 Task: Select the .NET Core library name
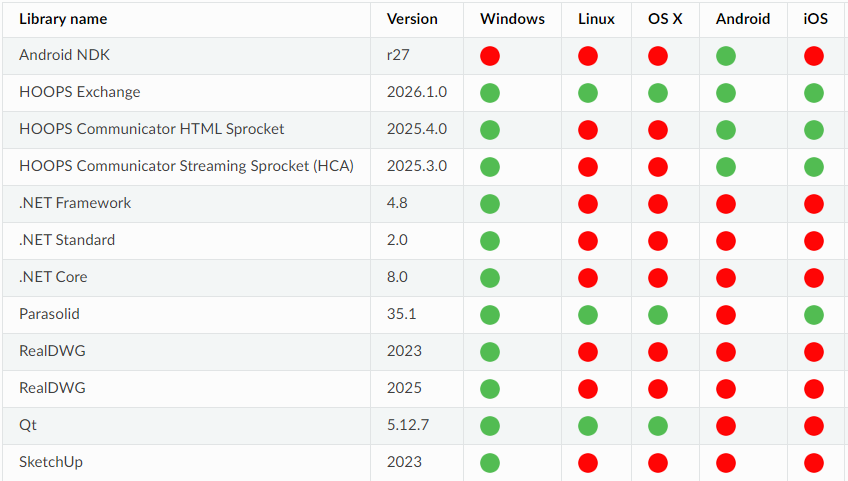53,277
